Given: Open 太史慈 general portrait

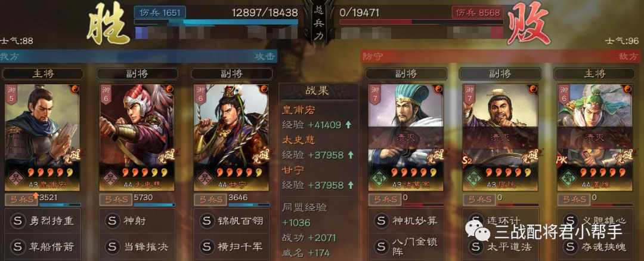Looking at the screenshot, I should point(137,138).
